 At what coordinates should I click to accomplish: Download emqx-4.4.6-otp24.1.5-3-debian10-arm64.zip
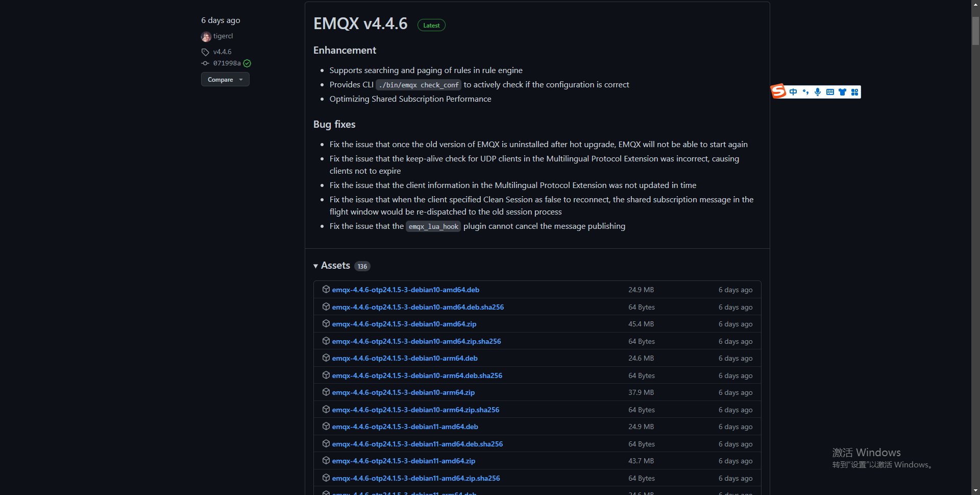point(404,392)
